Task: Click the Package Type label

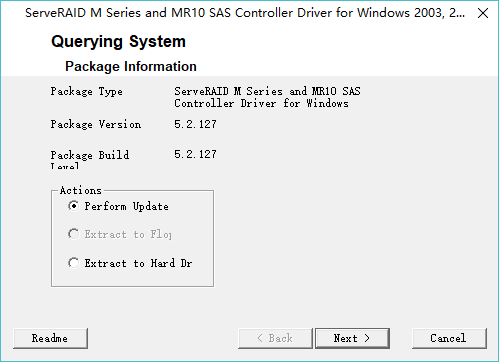Action: pos(87,92)
